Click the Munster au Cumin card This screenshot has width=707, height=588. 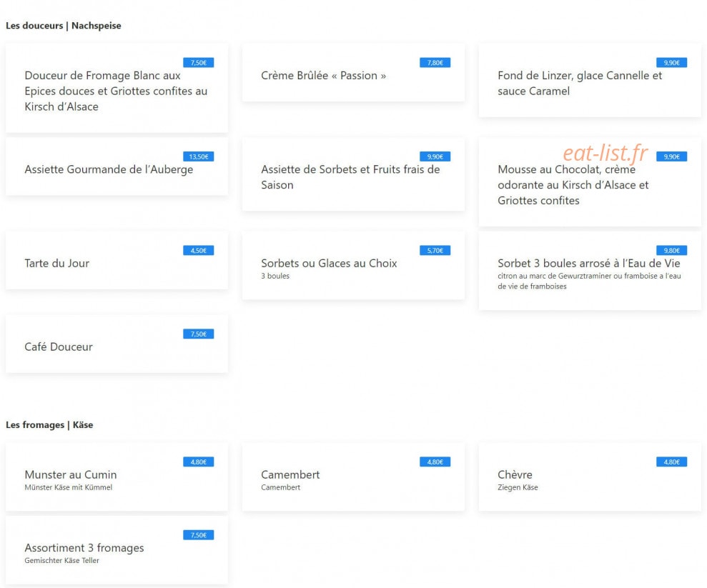[117, 477]
